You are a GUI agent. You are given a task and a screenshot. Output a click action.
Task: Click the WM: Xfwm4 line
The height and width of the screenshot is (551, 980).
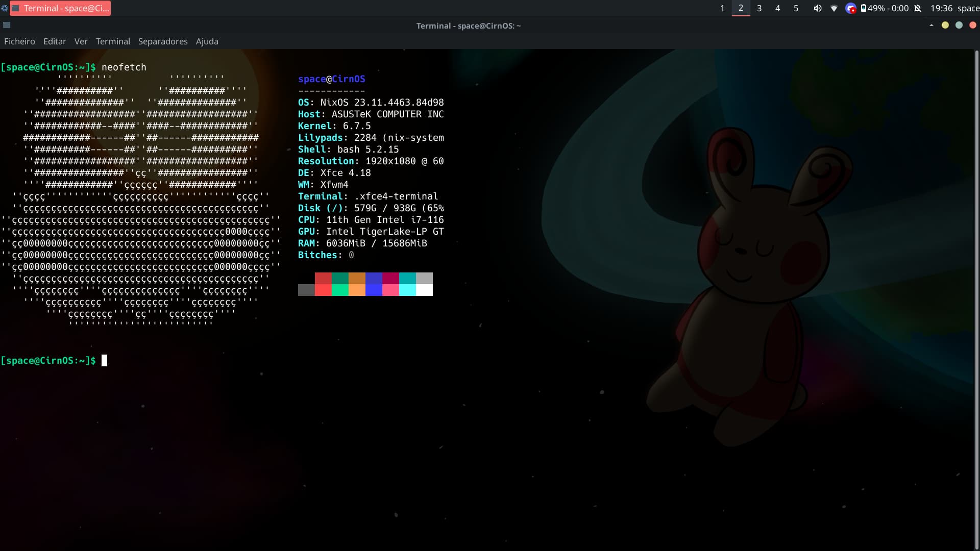(323, 185)
